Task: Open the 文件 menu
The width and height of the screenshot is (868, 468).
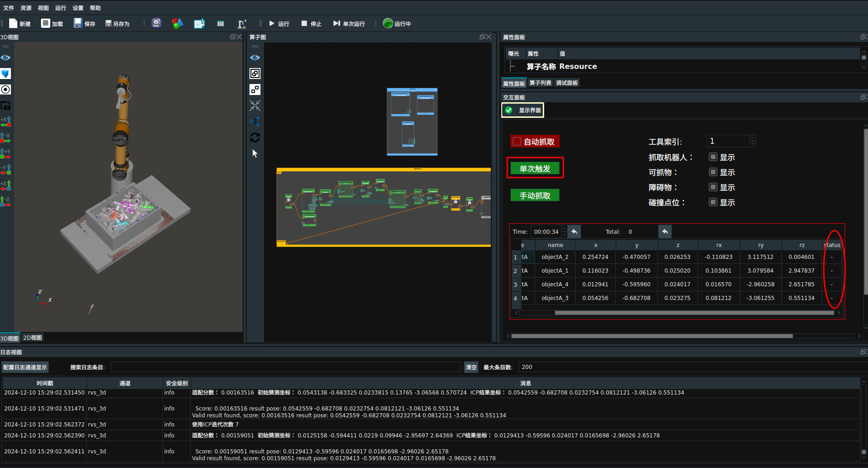Action: tap(9, 8)
